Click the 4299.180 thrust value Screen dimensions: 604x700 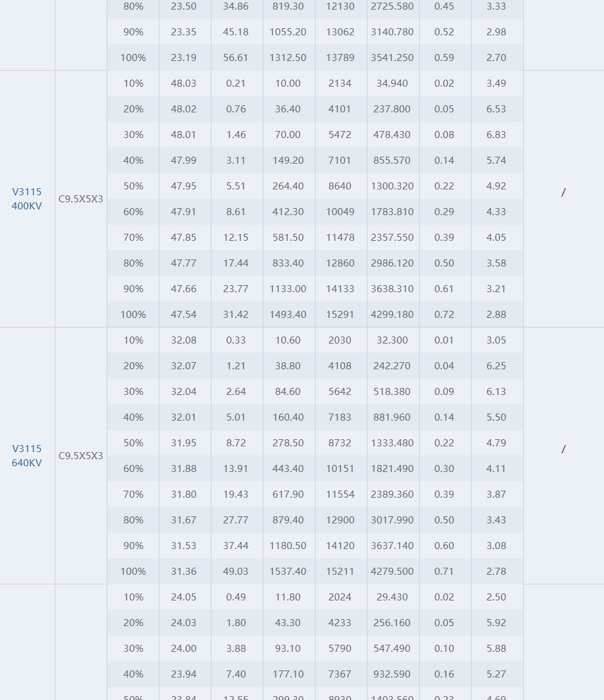(x=392, y=314)
